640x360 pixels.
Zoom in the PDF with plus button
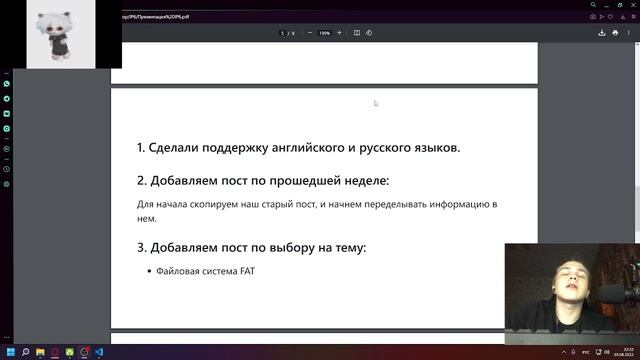point(339,33)
